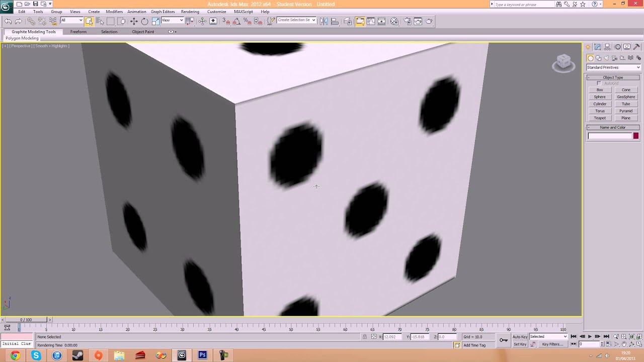Select the Select and Move tool
The height and width of the screenshot is (362, 644).
134,21
